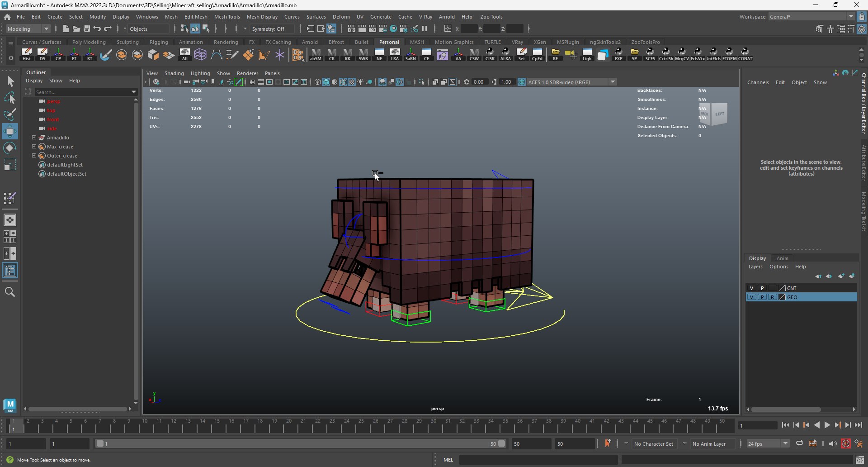Expand the Max_crease set in Outliner

point(34,147)
